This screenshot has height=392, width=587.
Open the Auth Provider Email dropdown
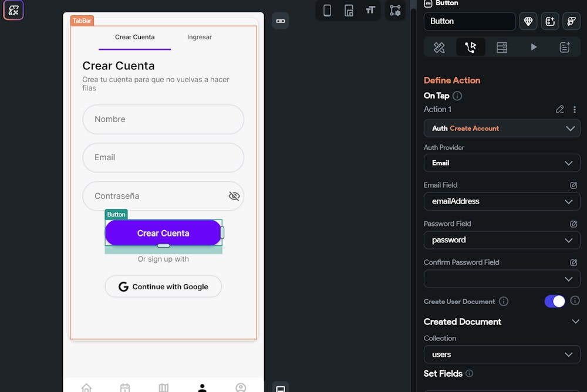(502, 163)
